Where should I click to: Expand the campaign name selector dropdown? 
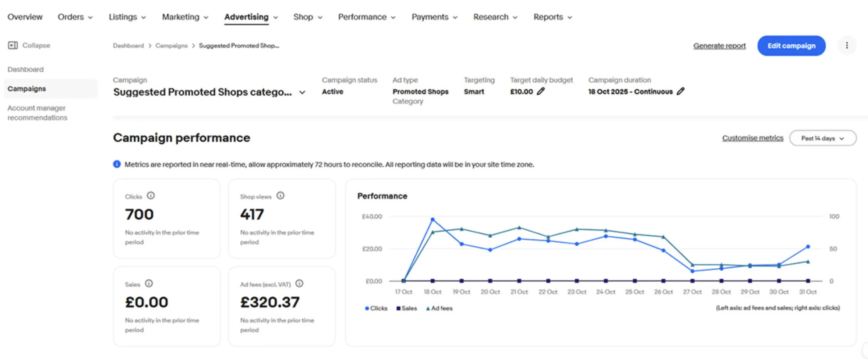coord(302,92)
